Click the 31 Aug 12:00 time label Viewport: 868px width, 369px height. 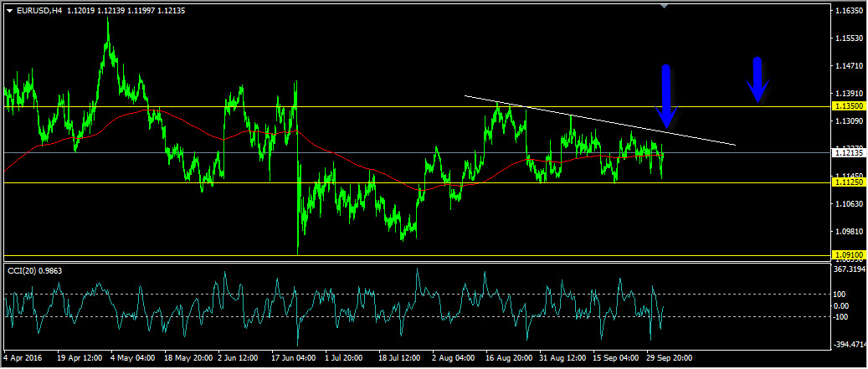[563, 358]
